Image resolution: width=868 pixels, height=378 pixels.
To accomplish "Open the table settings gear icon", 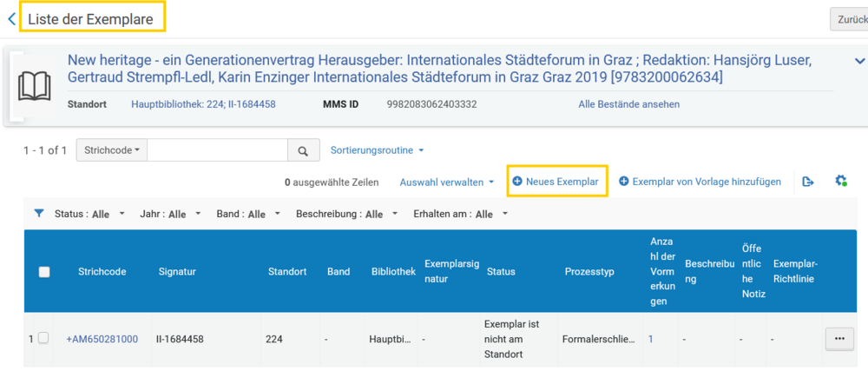I will point(841,181).
